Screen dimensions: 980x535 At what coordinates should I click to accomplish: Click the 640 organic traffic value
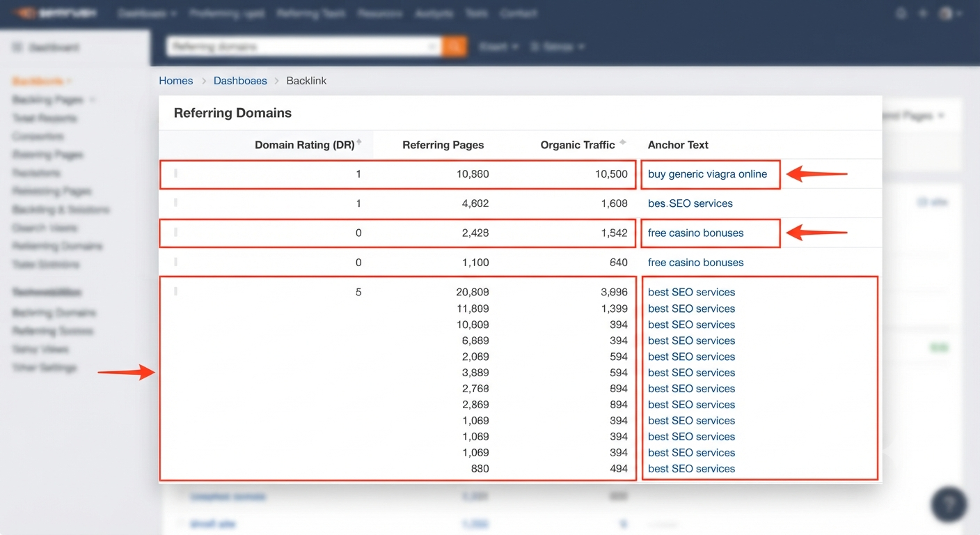(618, 263)
